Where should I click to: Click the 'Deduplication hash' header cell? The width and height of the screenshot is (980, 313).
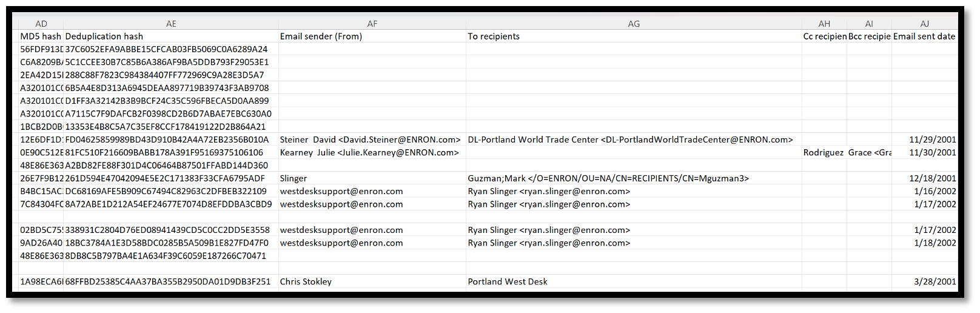pos(171,36)
